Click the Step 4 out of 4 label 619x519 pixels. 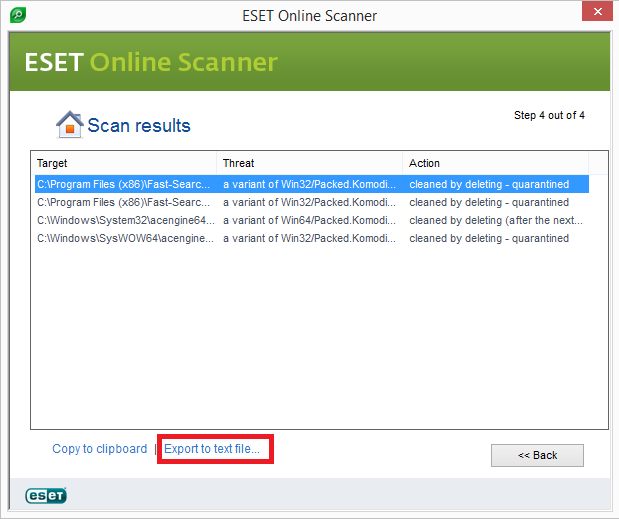549,115
